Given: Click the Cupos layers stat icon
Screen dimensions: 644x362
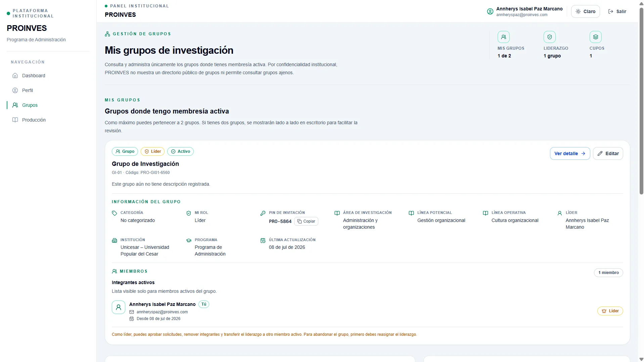Looking at the screenshot, I should (596, 37).
